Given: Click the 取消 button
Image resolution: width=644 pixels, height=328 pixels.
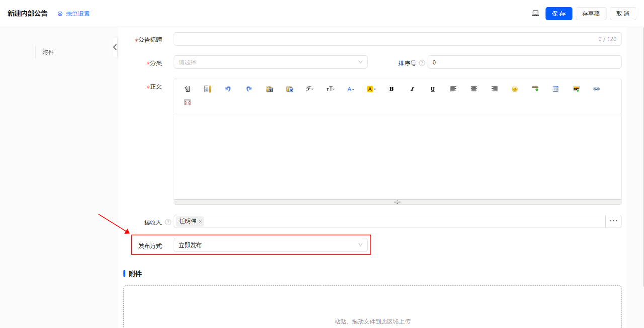Looking at the screenshot, I should tap(623, 14).
